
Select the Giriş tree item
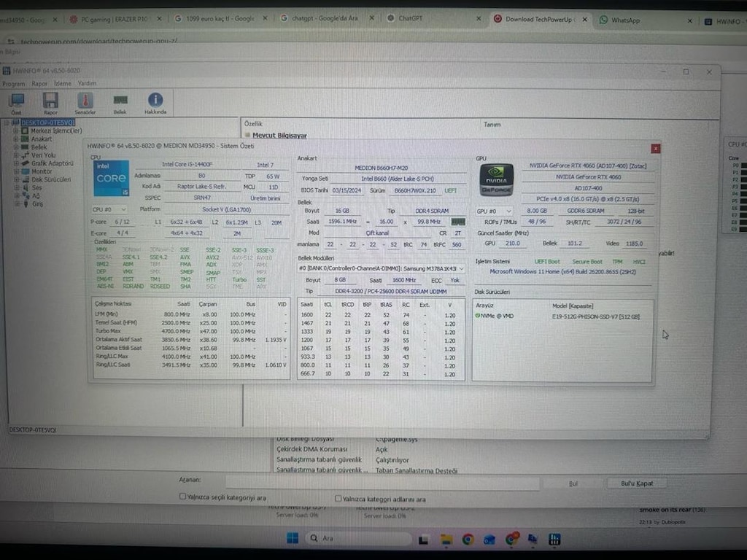(37, 204)
